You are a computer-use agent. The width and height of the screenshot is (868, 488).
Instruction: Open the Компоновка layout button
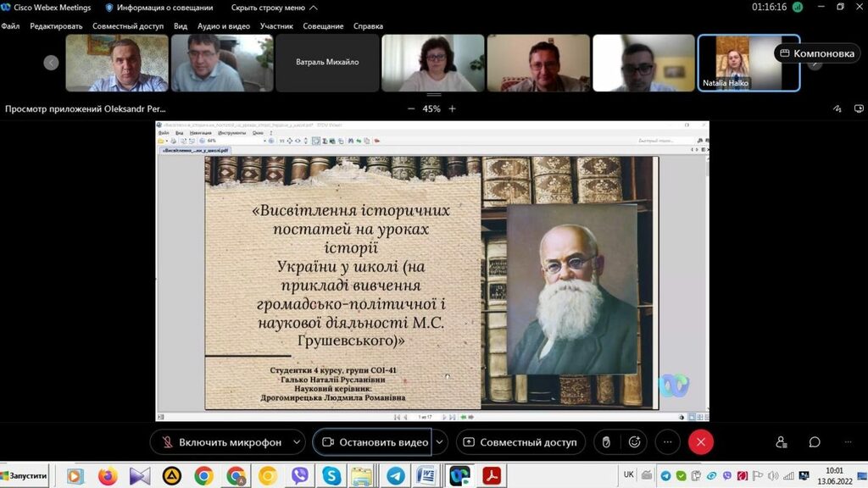817,53
